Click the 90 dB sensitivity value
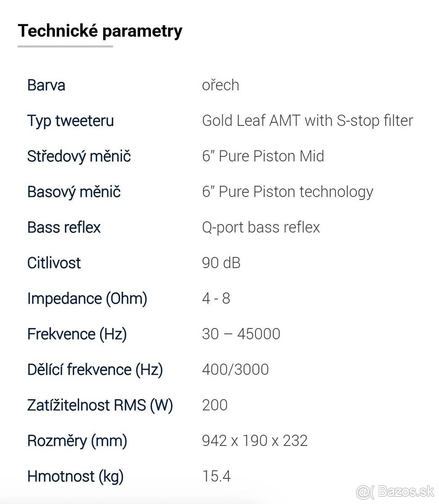 (x=221, y=263)
